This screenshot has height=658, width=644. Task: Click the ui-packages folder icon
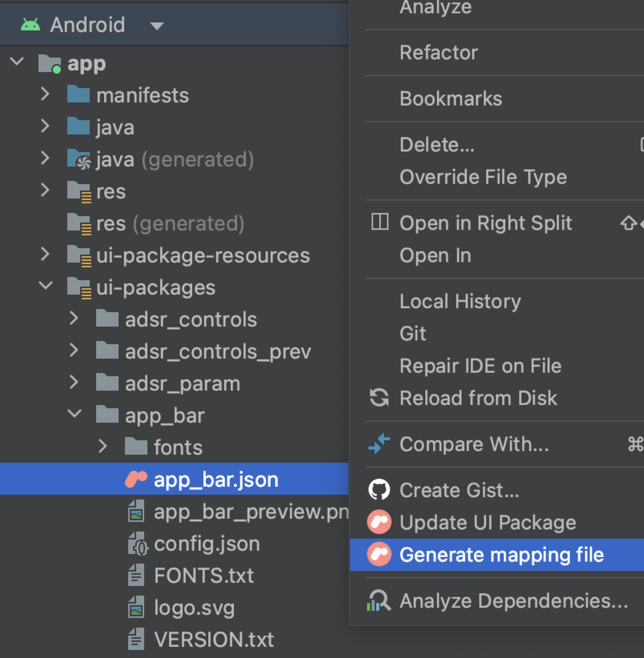point(79,288)
